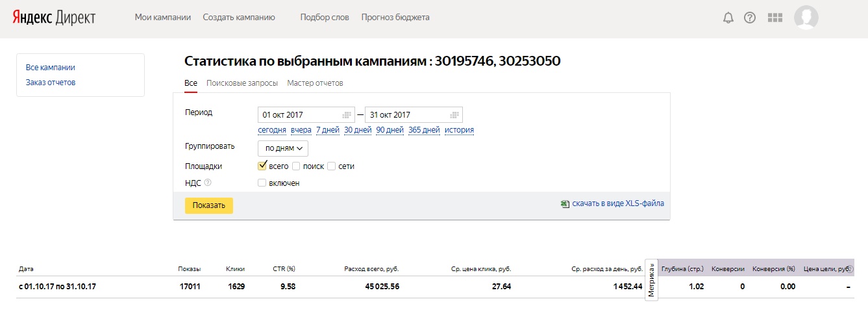
Task: Open the Yandex services grid icon
Action: pos(775,18)
